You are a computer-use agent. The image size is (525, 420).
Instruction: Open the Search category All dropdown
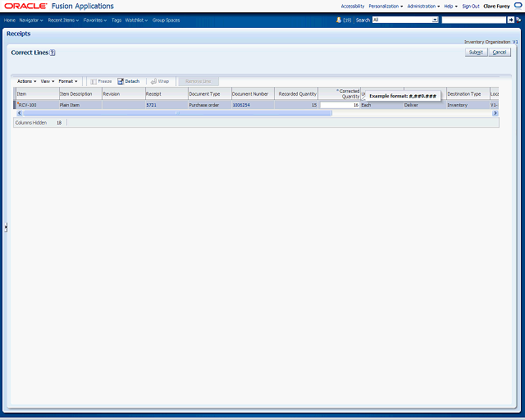coord(404,20)
